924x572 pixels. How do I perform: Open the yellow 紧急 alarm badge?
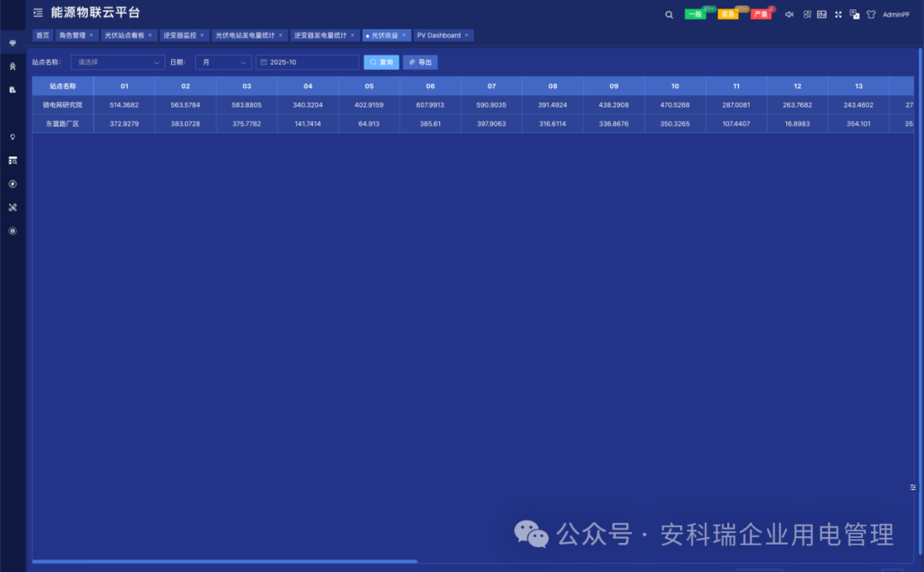tap(728, 15)
